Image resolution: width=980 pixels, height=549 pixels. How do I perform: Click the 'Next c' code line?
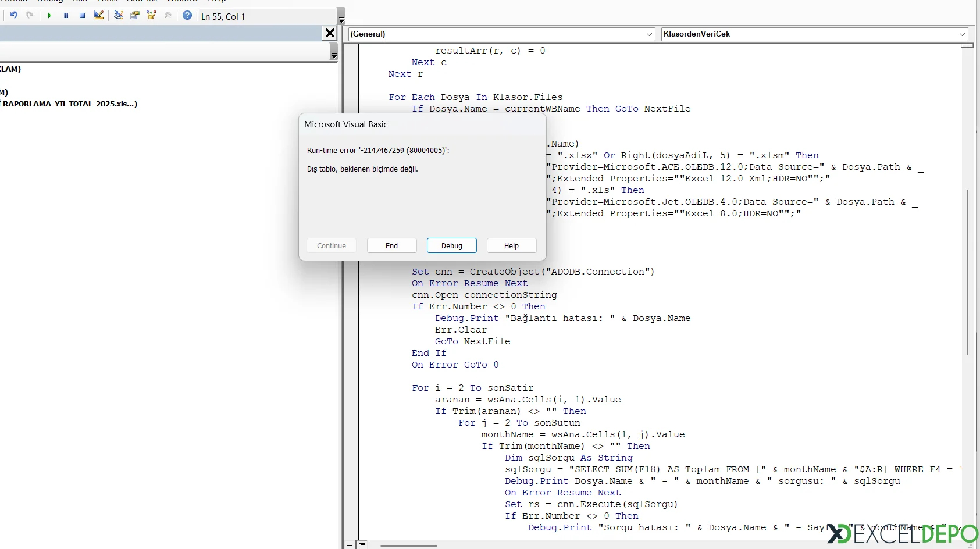coord(429,62)
